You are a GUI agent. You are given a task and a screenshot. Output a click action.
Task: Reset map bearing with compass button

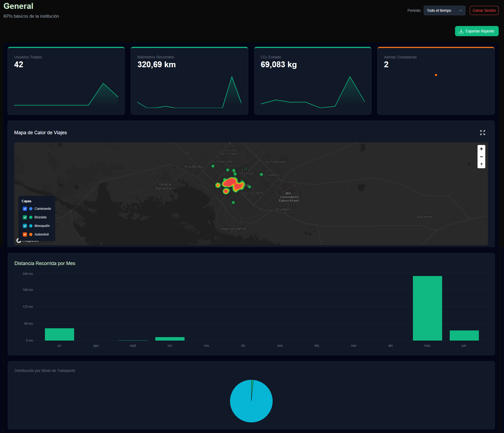(481, 165)
